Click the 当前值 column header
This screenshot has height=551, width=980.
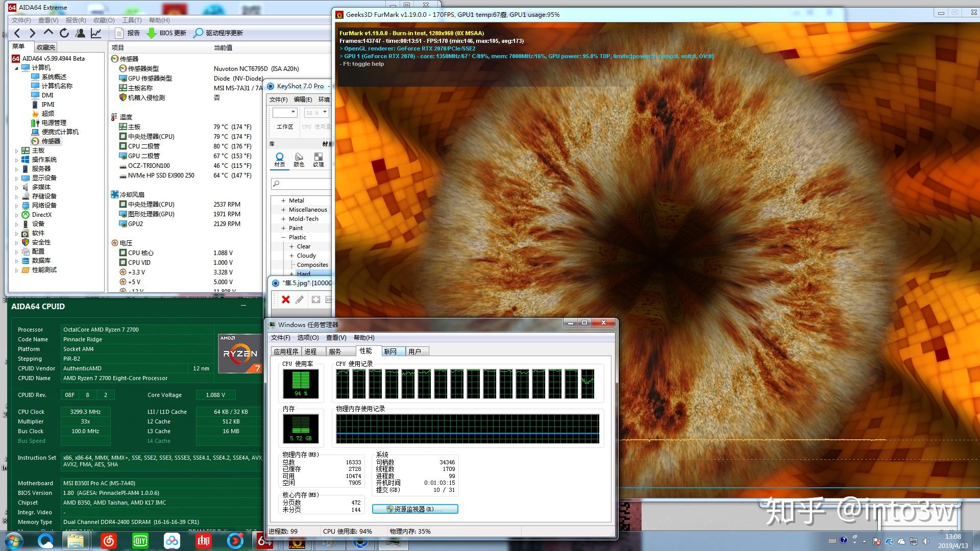tap(223, 47)
